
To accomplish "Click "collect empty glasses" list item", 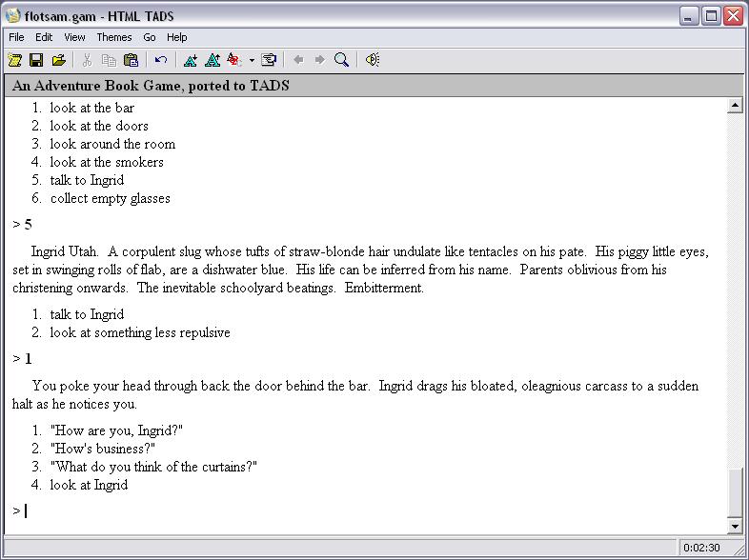I will pyautogui.click(x=111, y=199).
